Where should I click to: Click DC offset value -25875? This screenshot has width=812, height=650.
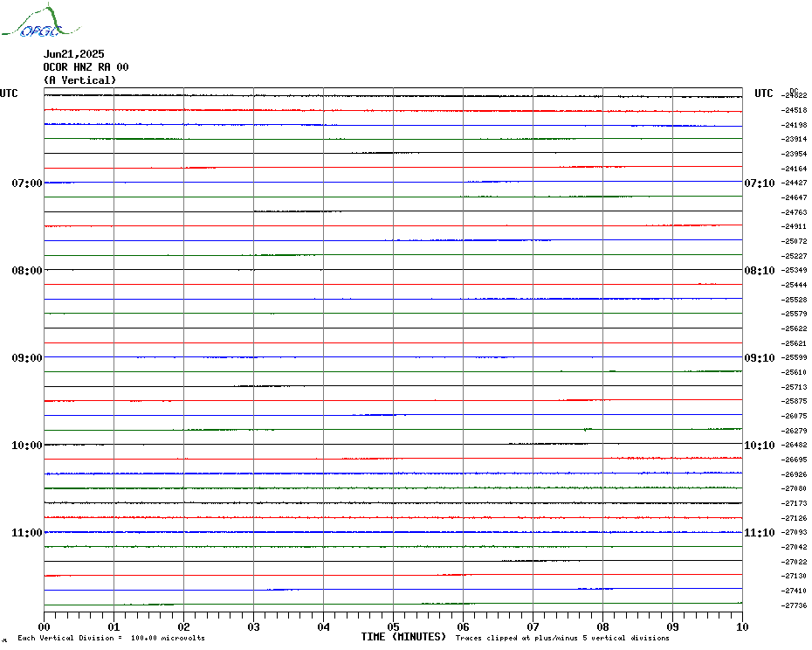(x=795, y=401)
